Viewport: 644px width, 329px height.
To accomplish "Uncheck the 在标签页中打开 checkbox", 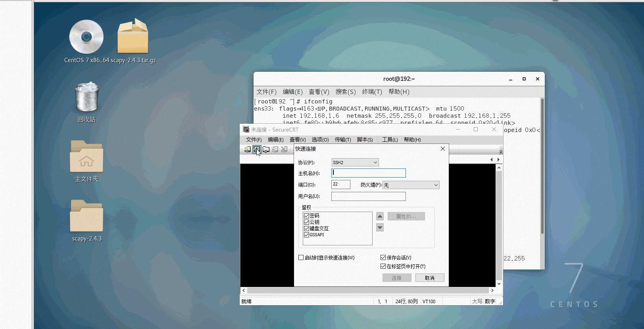I will [383, 266].
